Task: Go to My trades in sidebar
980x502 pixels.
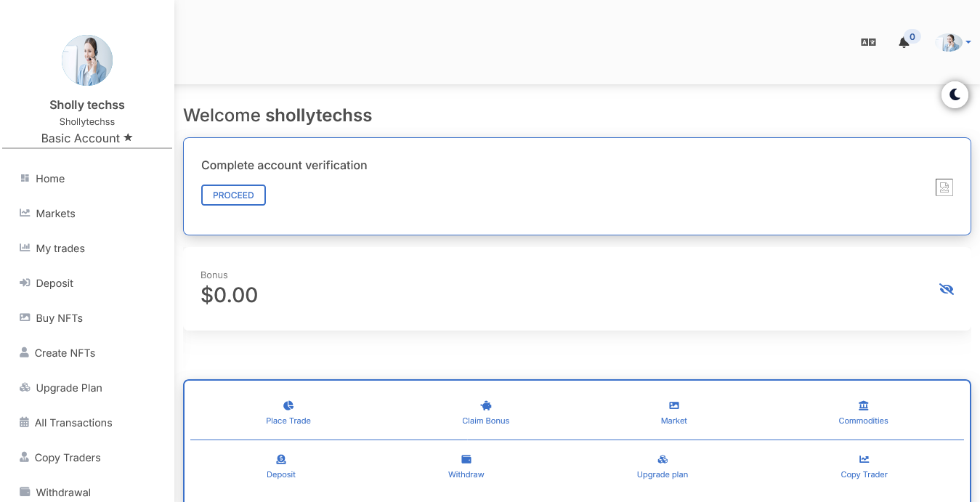Action: pos(60,248)
